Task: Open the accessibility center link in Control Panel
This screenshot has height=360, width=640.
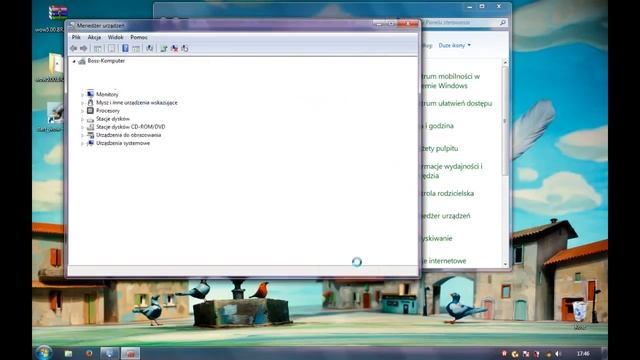Action: pyautogui.click(x=456, y=104)
